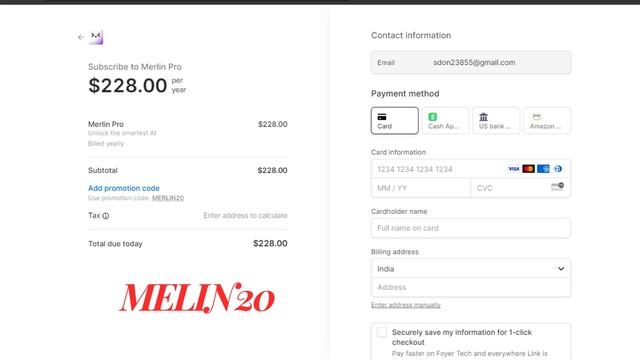
Task: Select the Card payment method tab
Action: 395,120
